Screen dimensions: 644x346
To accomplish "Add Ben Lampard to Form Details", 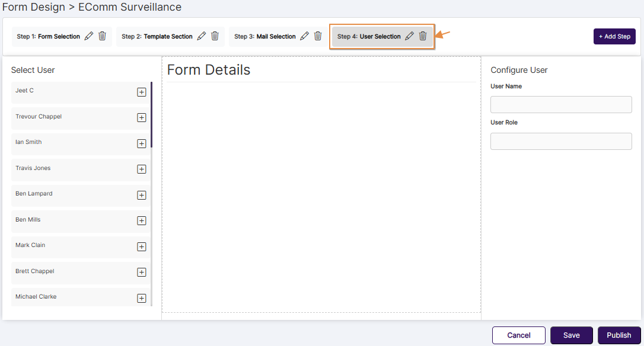I will pyautogui.click(x=141, y=195).
